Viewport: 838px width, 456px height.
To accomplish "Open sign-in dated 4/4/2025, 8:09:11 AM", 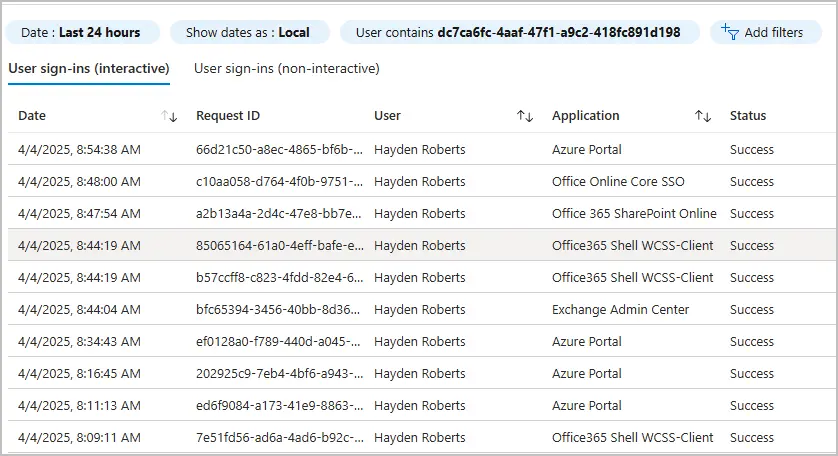I will (80, 438).
